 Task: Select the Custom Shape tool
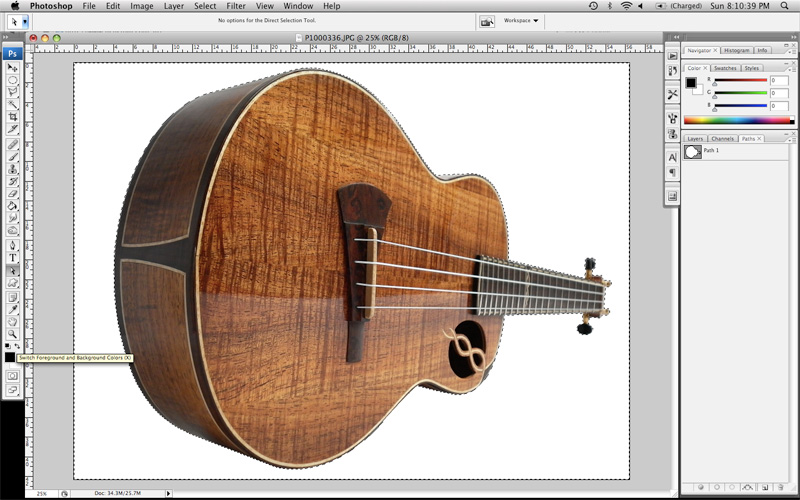[12, 283]
